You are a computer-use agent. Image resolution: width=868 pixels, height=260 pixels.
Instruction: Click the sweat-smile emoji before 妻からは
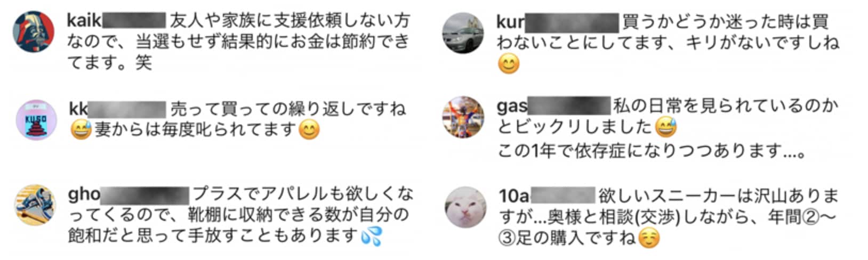tap(81, 129)
